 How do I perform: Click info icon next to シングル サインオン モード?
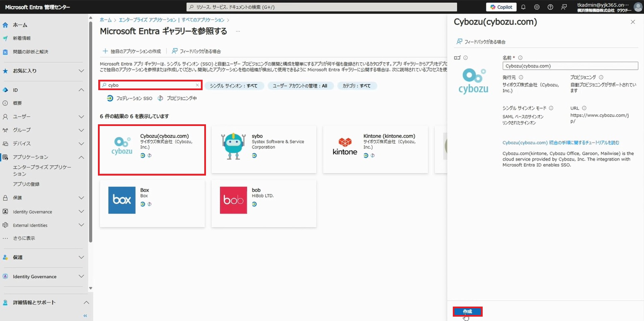[551, 108]
